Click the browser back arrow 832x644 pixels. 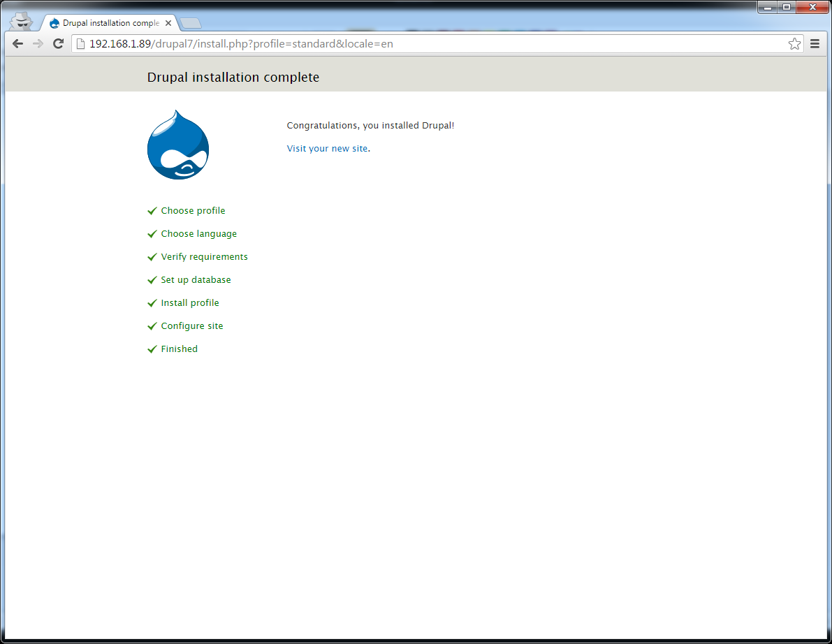pyautogui.click(x=17, y=43)
